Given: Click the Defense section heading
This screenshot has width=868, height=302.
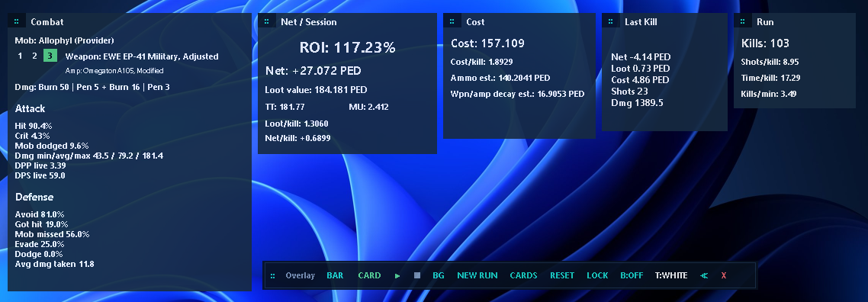Looking at the screenshot, I should click(34, 198).
